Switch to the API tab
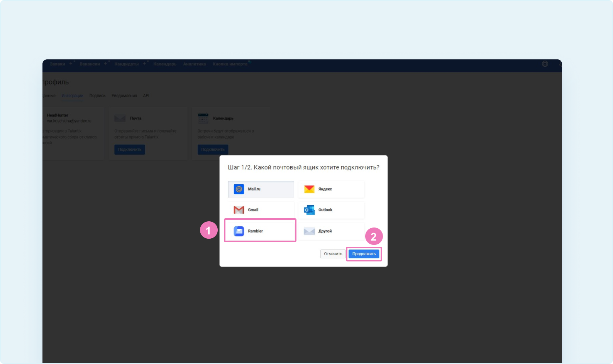Image resolution: width=613 pixels, height=364 pixels. 146,96
